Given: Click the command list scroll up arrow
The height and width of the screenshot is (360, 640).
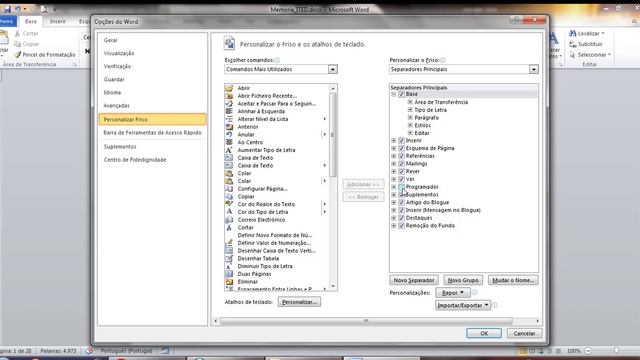Looking at the screenshot, I should click(x=333, y=88).
